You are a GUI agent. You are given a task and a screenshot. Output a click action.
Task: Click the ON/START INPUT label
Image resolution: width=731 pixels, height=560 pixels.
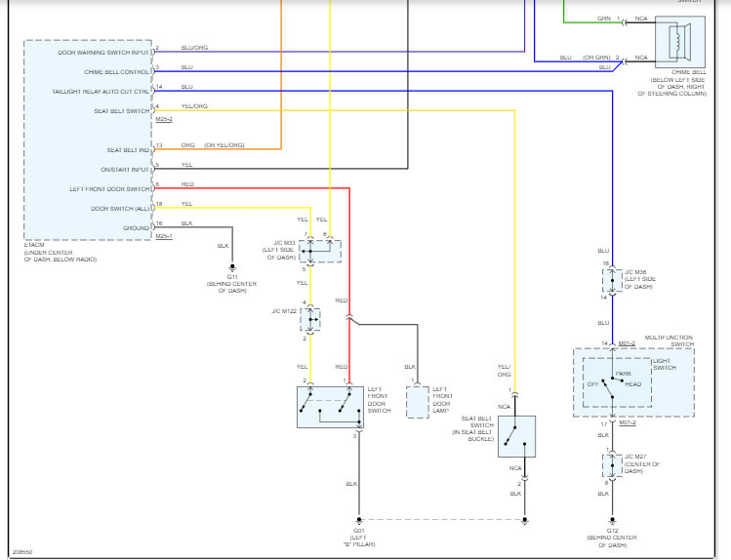coord(125,170)
